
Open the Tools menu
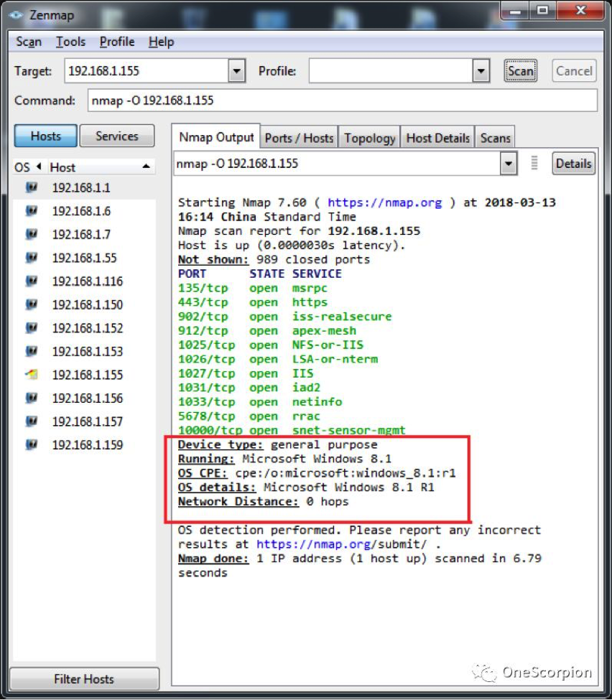click(x=70, y=42)
